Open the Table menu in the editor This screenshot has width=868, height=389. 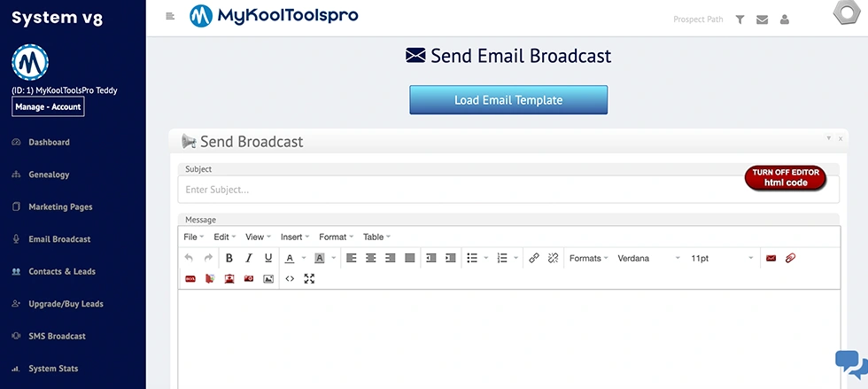coord(376,237)
